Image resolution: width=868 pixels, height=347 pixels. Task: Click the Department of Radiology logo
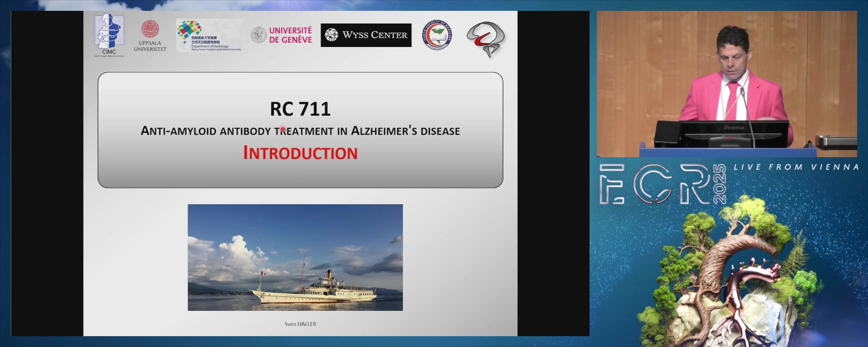[209, 35]
